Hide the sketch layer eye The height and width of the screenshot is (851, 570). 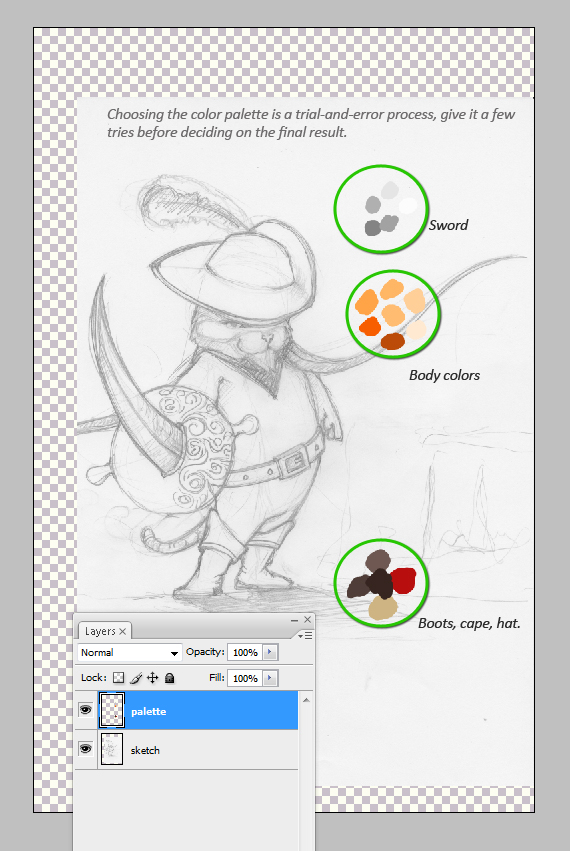point(85,749)
